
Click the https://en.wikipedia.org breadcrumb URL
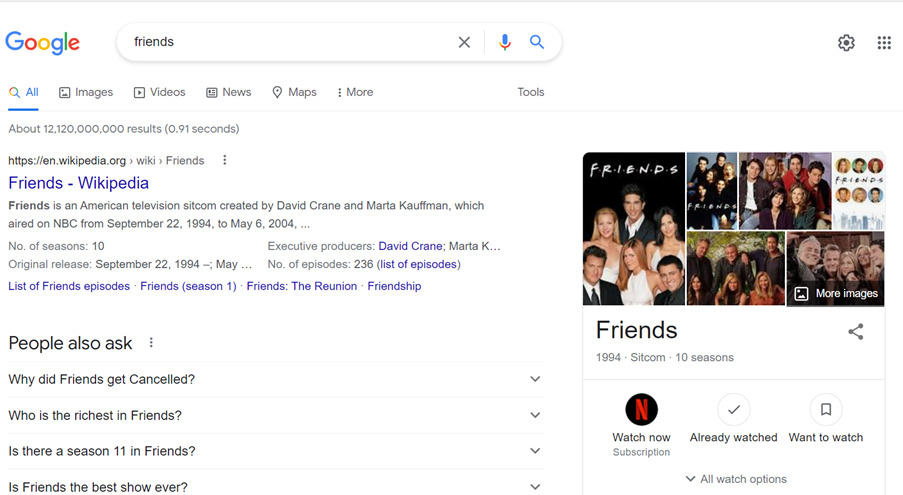pos(67,161)
